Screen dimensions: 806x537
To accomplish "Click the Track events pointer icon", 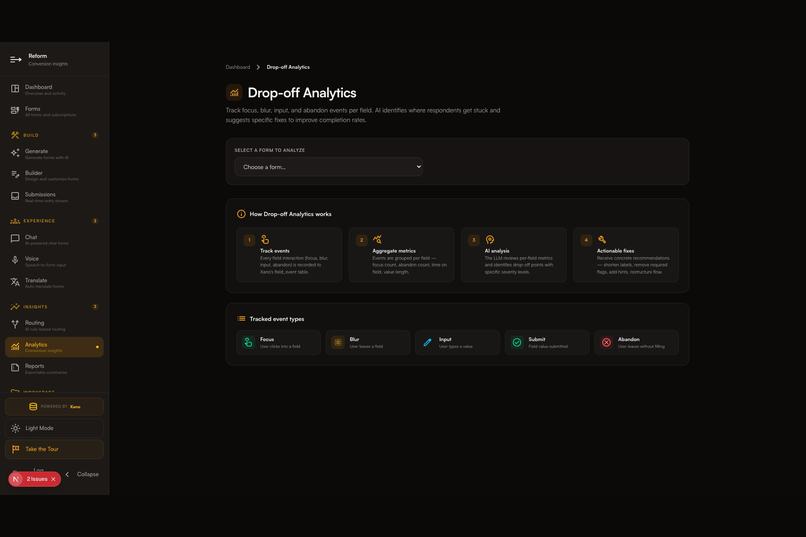I will pos(265,239).
